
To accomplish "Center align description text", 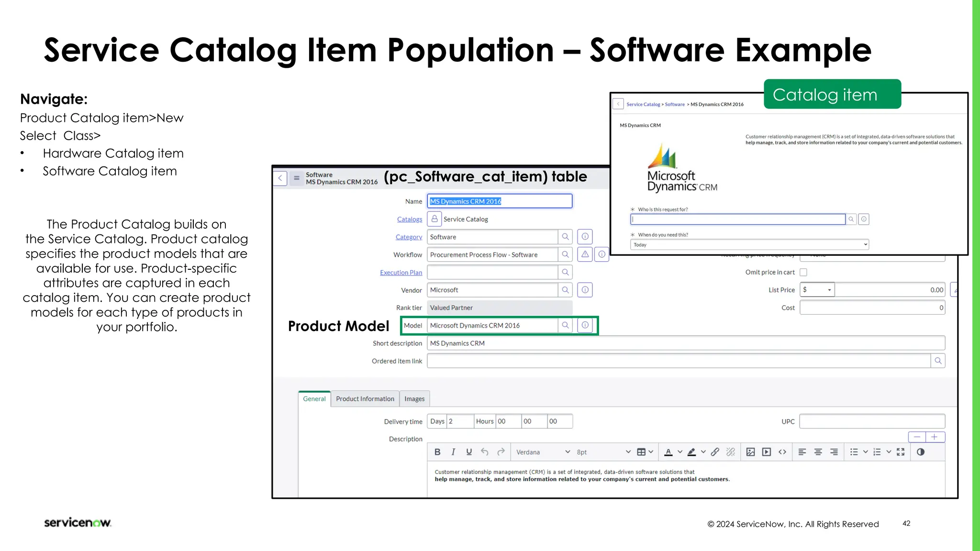I will pyautogui.click(x=818, y=452).
